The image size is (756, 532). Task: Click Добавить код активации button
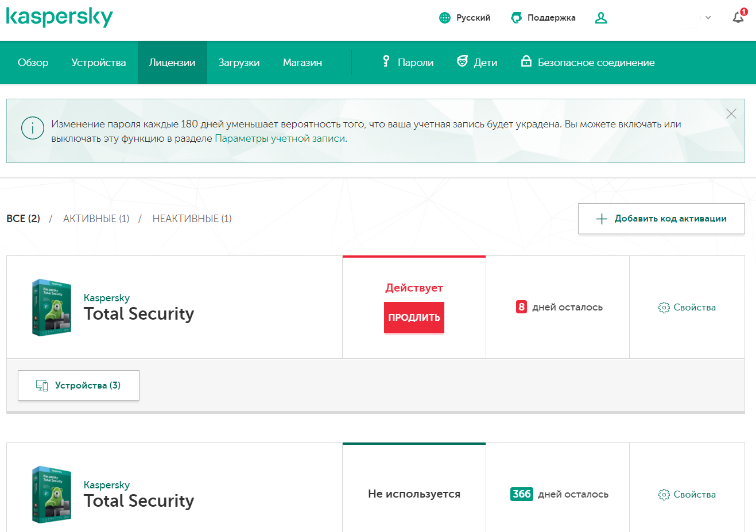click(661, 219)
